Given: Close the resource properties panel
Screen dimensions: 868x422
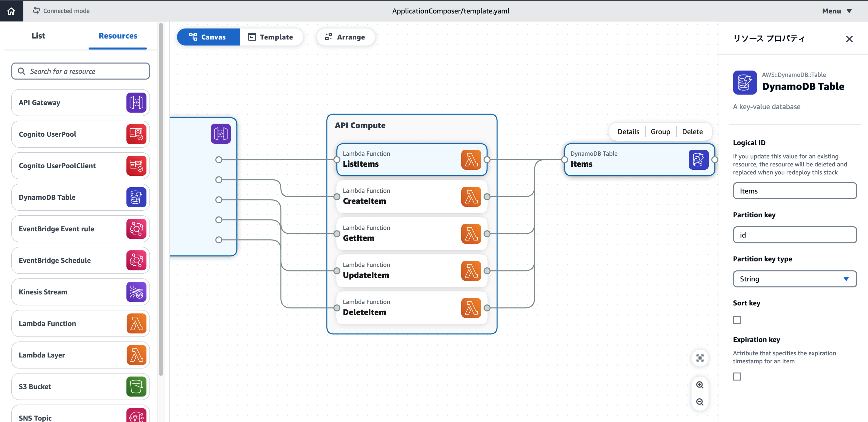Looking at the screenshot, I should 849,39.
